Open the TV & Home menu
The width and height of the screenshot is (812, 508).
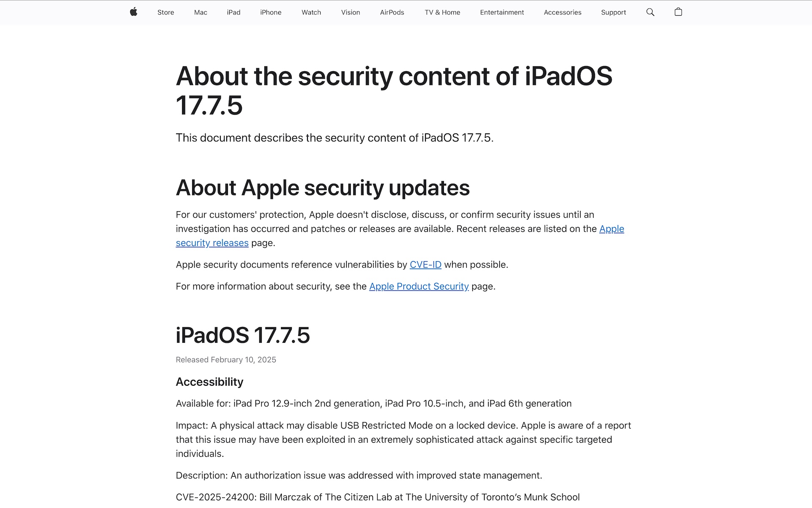pyautogui.click(x=442, y=13)
